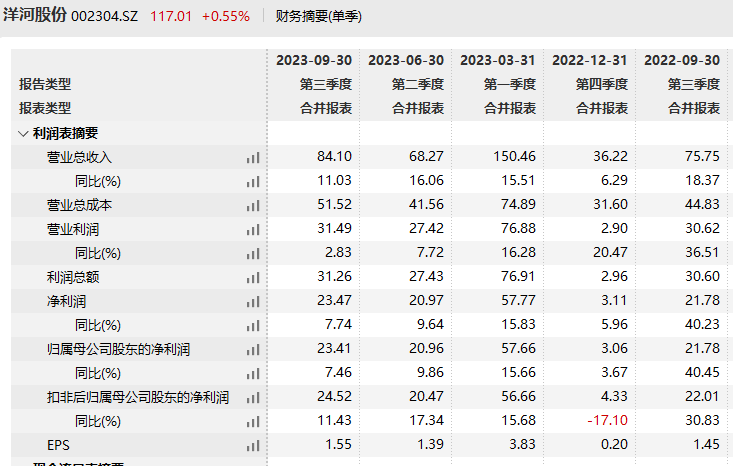Select the 2022-09-30 column header
733x466 pixels.
682,60
